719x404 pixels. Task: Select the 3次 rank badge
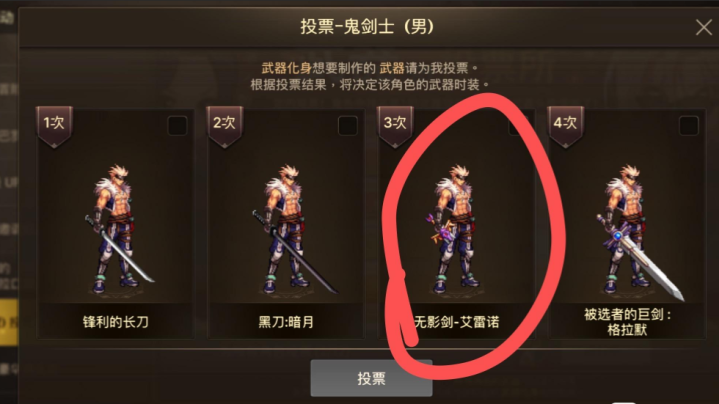395,127
